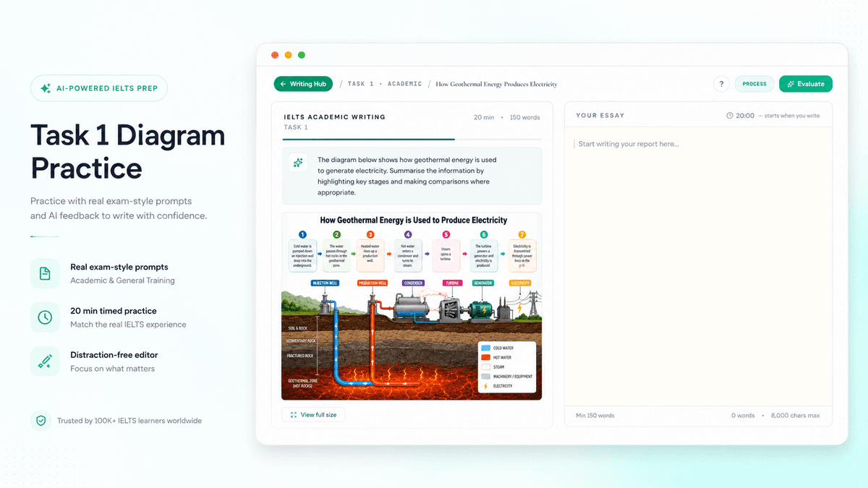This screenshot has width=868, height=488.
Task: Click '20 min timed practice' feature text
Action: click(x=114, y=311)
